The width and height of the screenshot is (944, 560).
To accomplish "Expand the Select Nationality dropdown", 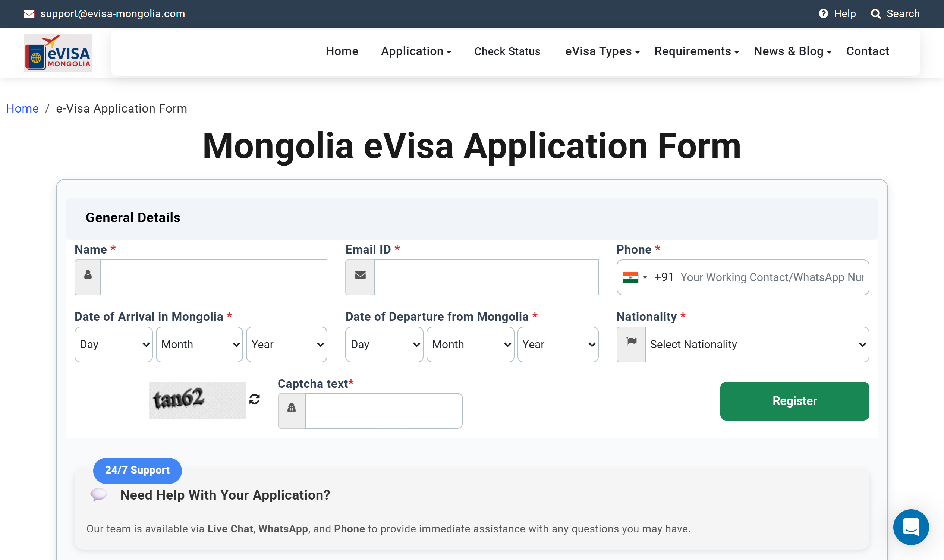I will tap(757, 345).
